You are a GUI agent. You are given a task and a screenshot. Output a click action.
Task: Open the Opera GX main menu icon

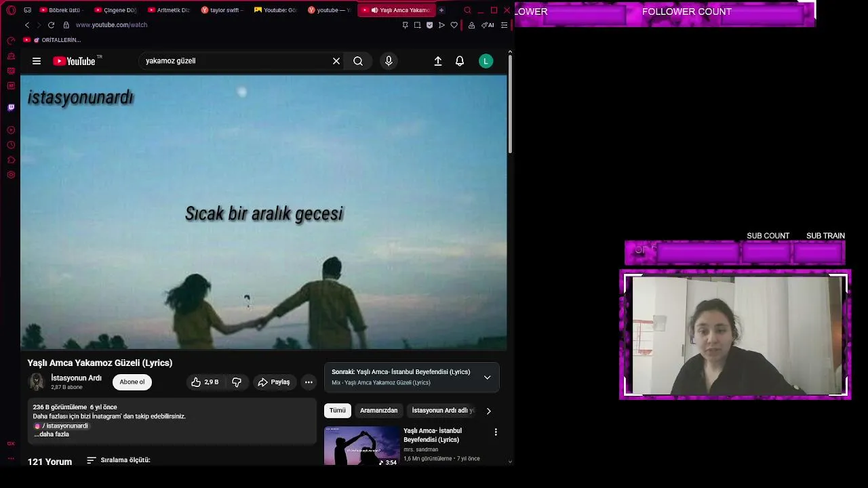click(11, 10)
